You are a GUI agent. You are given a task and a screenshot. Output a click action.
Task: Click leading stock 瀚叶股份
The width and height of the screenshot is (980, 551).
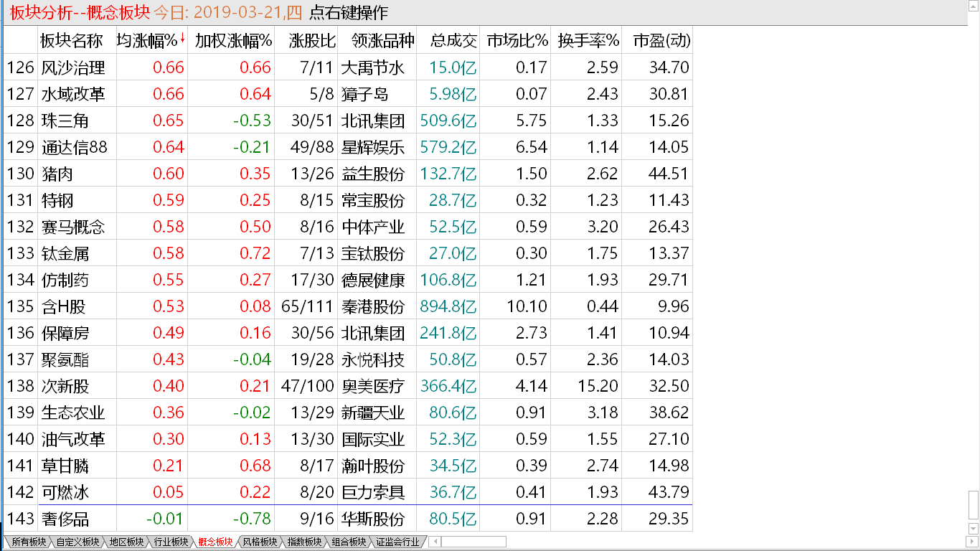(373, 466)
